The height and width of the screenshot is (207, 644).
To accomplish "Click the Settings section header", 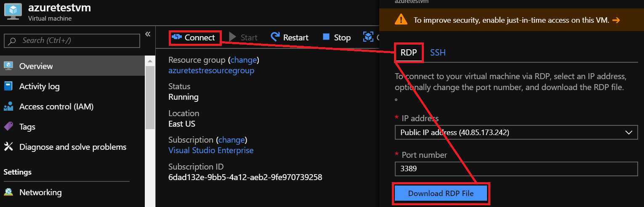I will (18, 172).
